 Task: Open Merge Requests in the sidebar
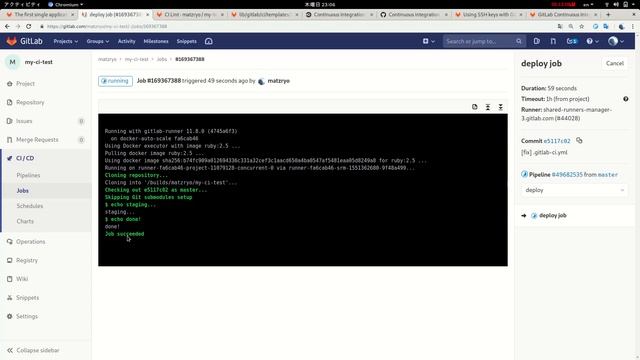pyautogui.click(x=37, y=140)
